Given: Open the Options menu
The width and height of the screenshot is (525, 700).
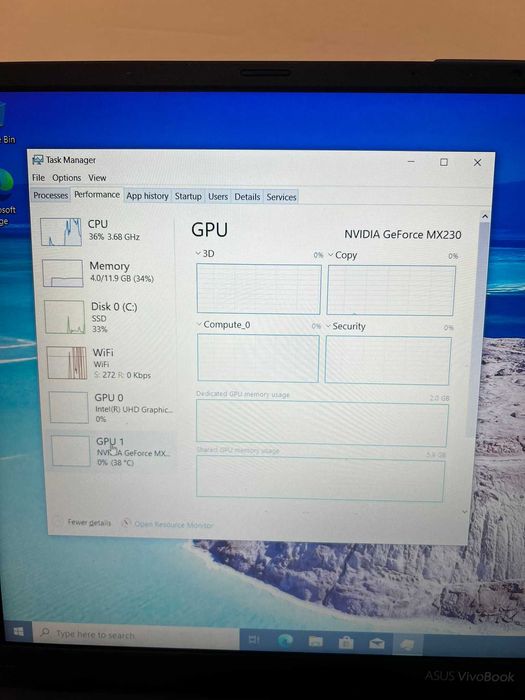Looking at the screenshot, I should pyautogui.click(x=67, y=178).
